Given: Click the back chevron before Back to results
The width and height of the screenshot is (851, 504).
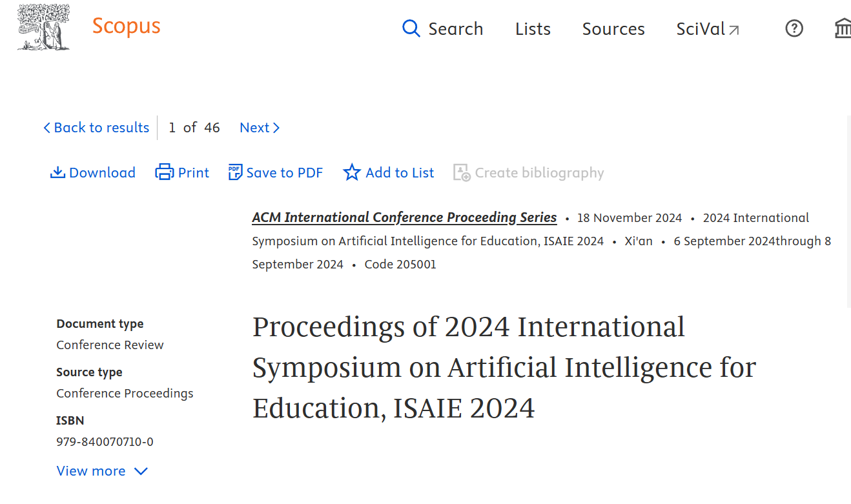Looking at the screenshot, I should coord(46,128).
